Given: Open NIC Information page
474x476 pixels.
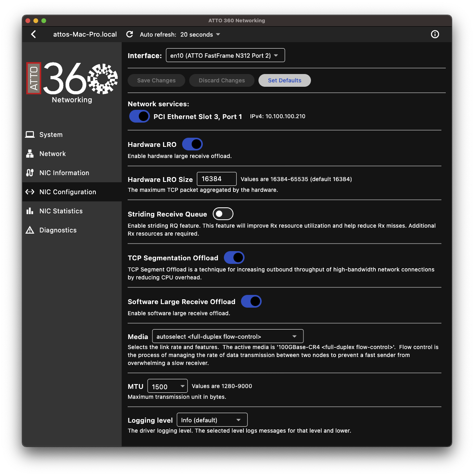Looking at the screenshot, I should [72, 173].
